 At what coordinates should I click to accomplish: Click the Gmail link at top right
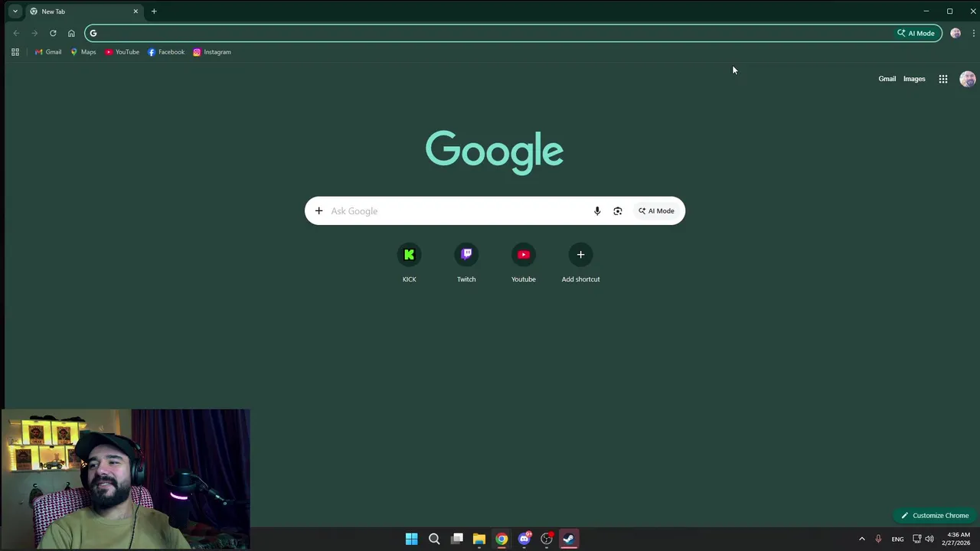pyautogui.click(x=887, y=79)
